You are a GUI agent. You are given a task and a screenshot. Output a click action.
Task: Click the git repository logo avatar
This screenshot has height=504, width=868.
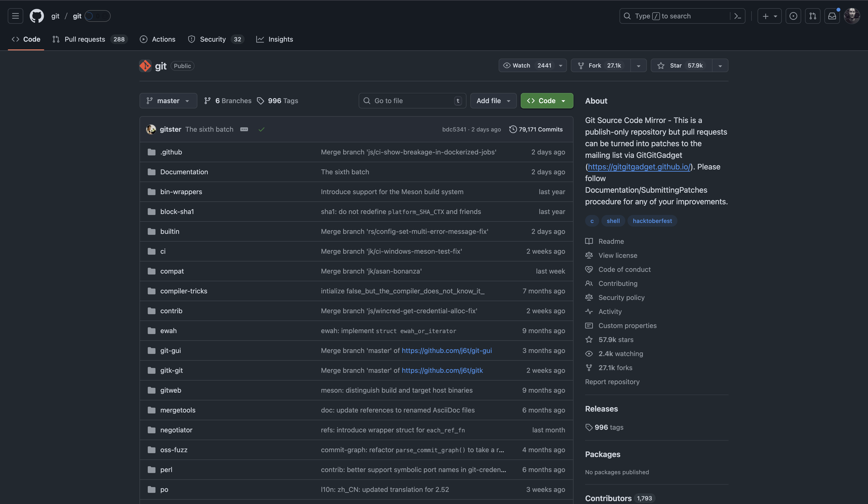[x=145, y=65]
